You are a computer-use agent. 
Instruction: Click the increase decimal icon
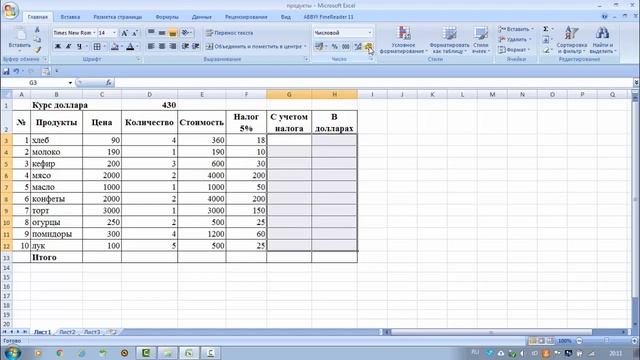click(x=358, y=47)
